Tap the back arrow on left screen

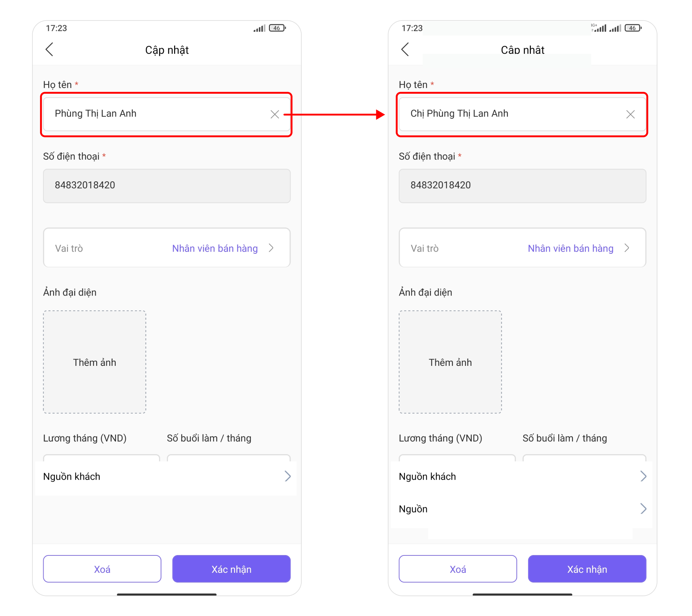49,49
